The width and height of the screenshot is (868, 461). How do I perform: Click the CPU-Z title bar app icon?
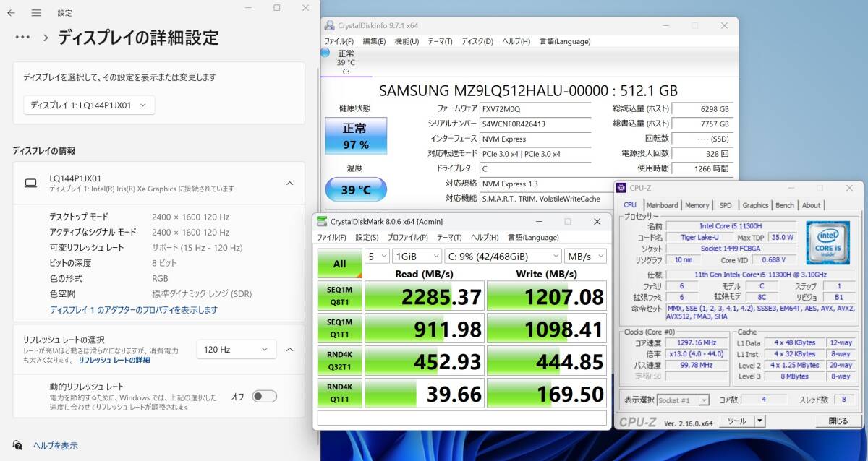[622, 188]
